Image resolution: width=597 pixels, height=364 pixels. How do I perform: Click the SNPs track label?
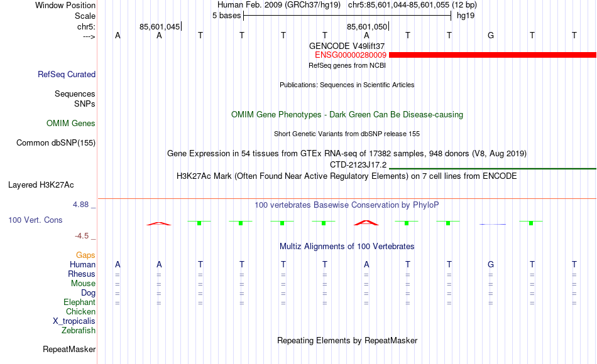[x=85, y=104]
